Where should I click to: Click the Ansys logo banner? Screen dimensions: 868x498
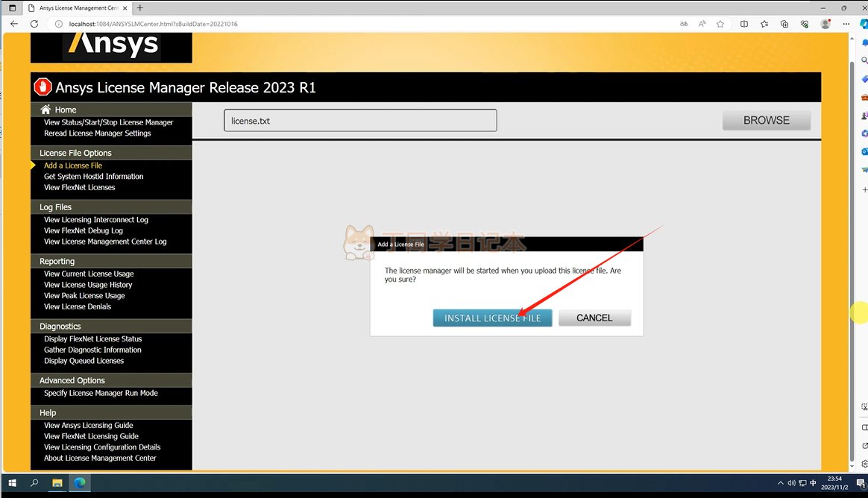point(111,47)
